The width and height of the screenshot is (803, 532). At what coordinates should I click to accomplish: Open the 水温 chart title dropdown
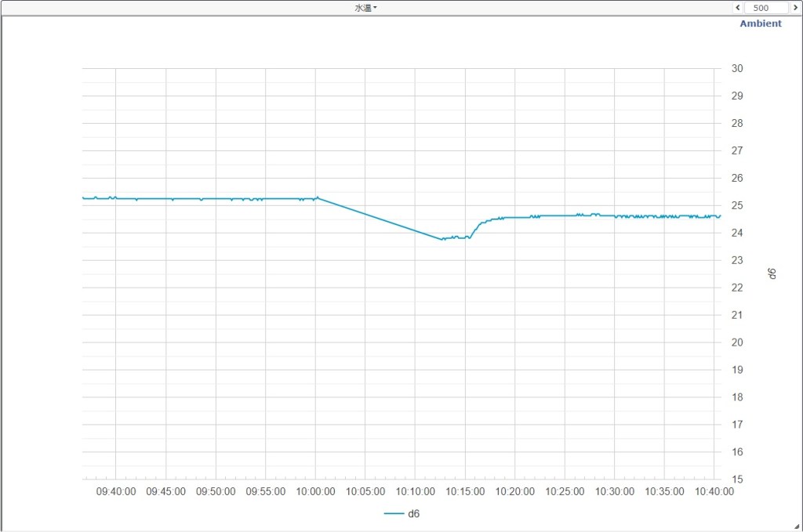(365, 8)
